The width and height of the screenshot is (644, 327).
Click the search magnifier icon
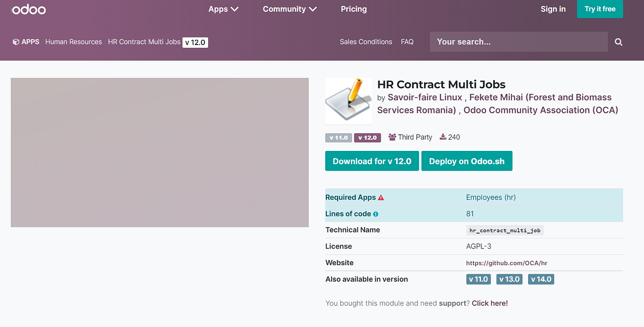[x=618, y=41]
